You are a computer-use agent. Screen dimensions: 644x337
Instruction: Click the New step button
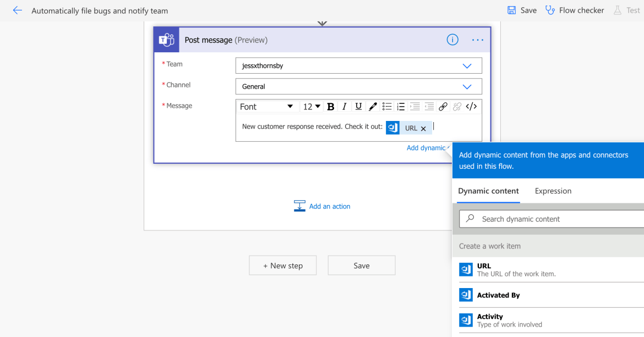pos(283,266)
